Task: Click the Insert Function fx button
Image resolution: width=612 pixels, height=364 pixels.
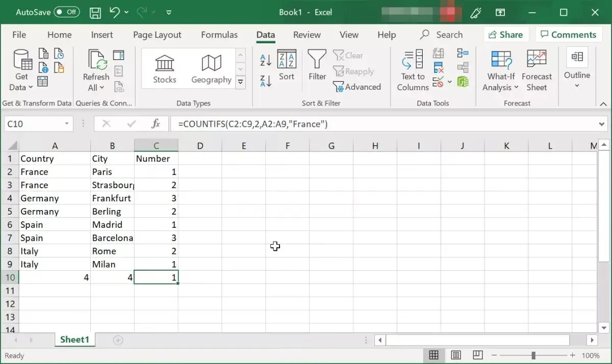Action: point(156,124)
